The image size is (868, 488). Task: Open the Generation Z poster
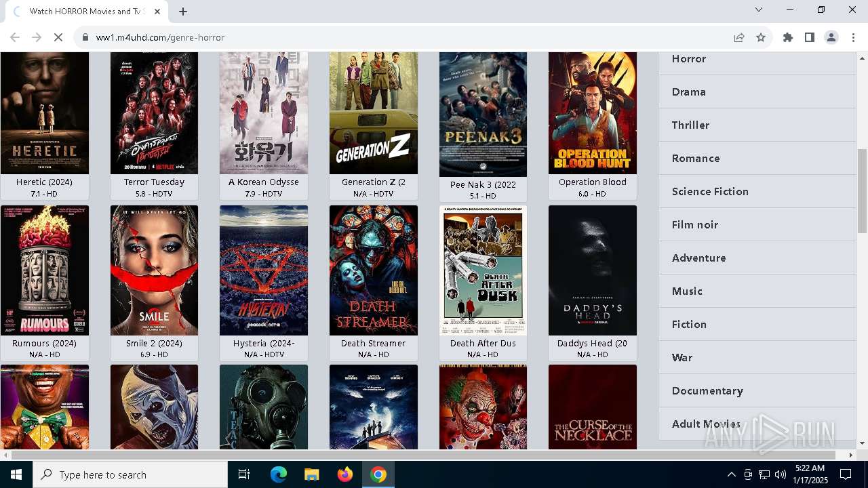pos(374,113)
